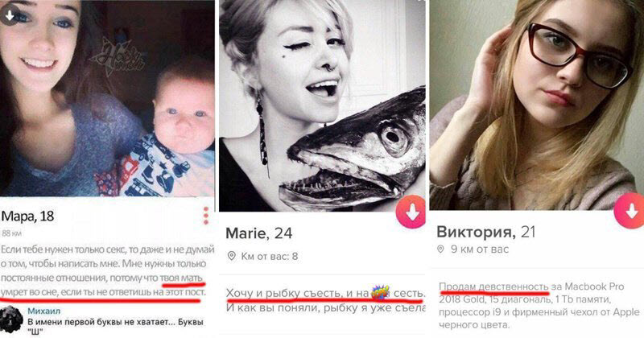Image resolution: width=644 pixels, height=338 pixels.
Task: Click the location pin beside 9 км от вас
Action: [x=440, y=249]
